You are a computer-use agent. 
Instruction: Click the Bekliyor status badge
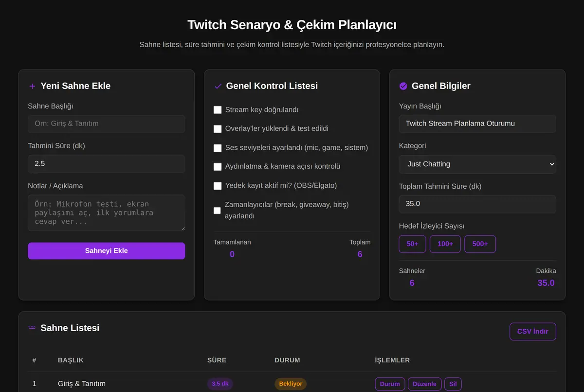point(291,384)
